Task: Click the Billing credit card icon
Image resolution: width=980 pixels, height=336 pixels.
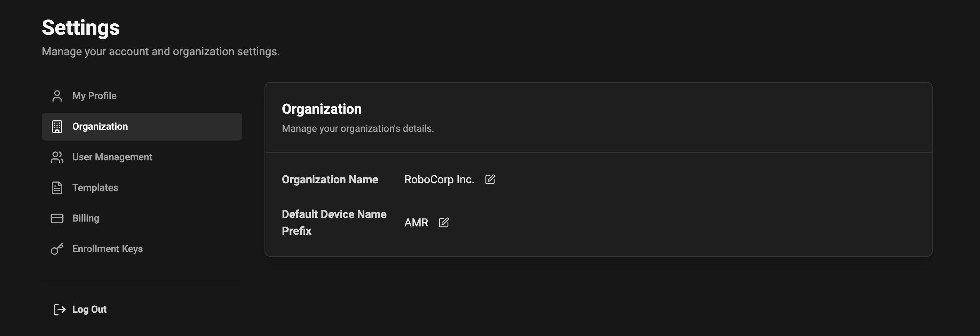Action: [57, 218]
